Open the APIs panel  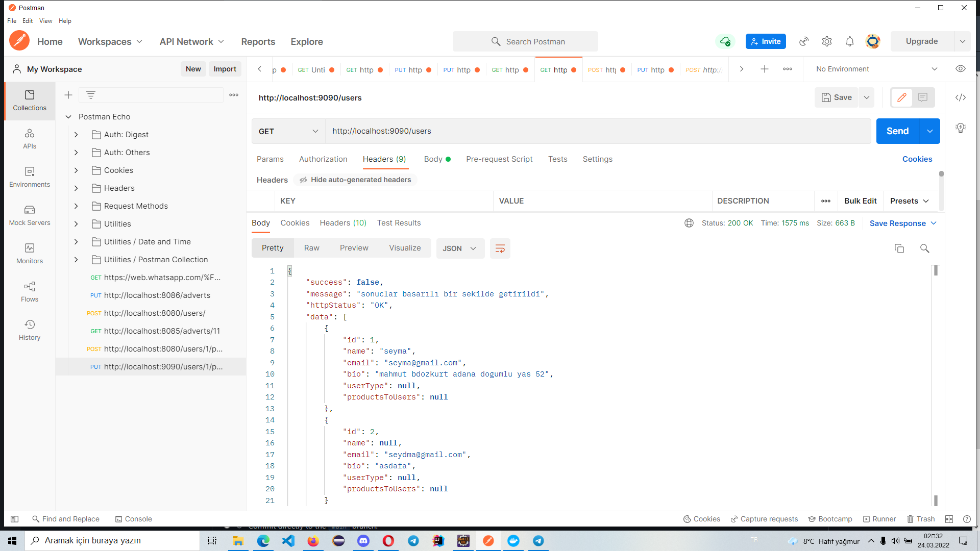click(x=29, y=138)
